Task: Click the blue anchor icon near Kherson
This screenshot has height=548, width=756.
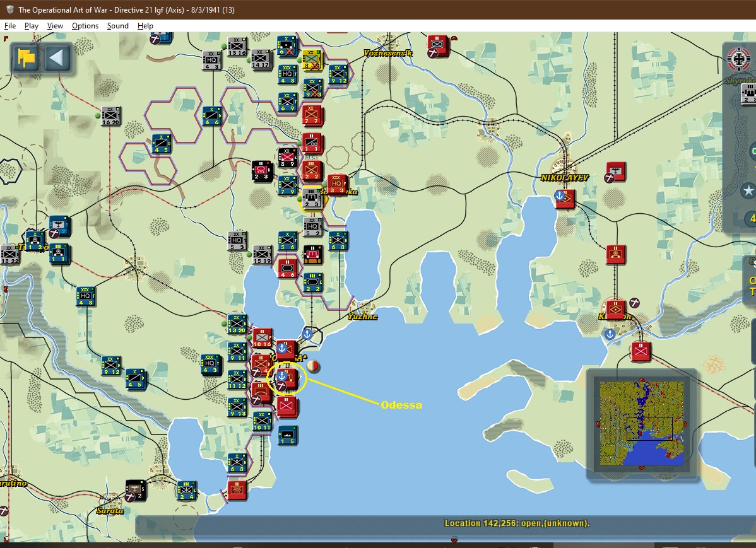Action: click(610, 334)
